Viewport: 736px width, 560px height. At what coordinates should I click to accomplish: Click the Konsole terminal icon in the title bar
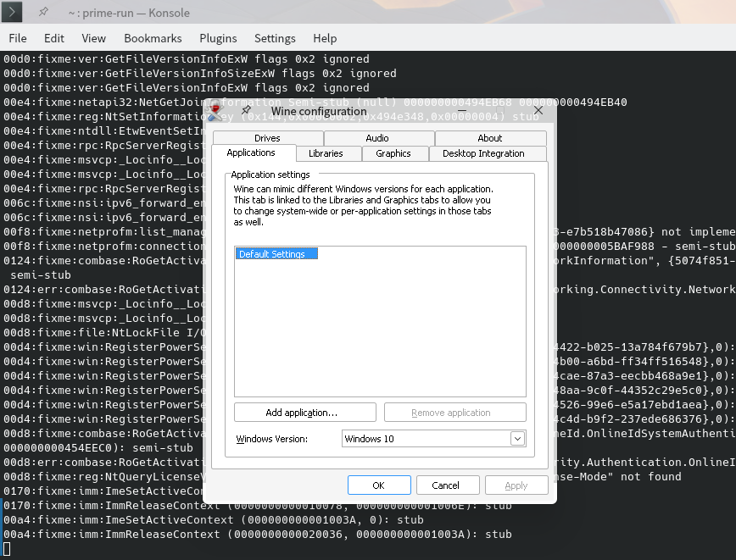pos(12,12)
